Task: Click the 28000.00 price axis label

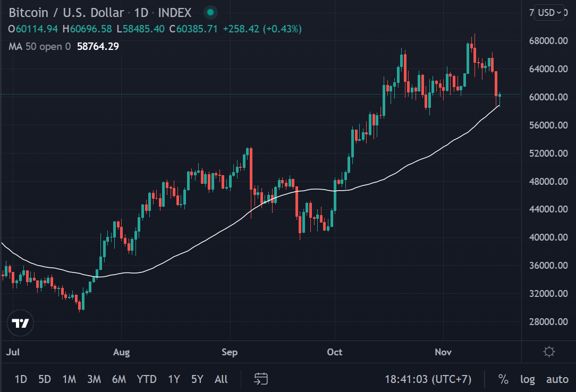Action: [548, 321]
